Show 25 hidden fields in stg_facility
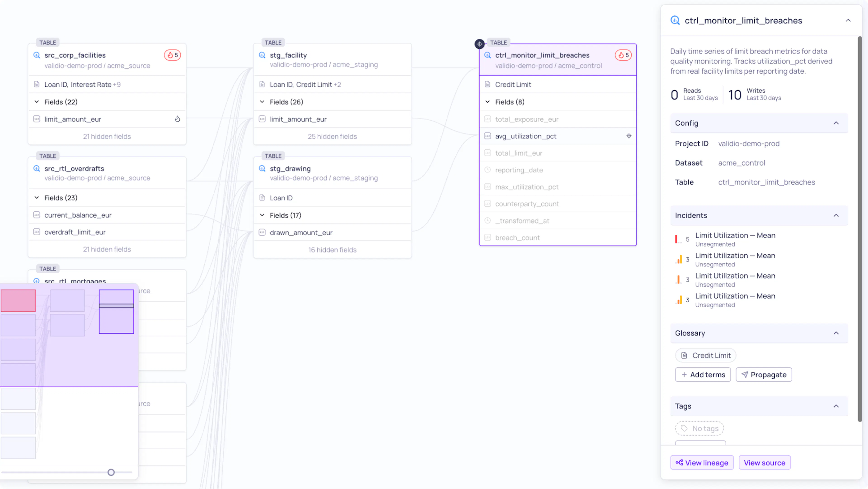This screenshot has width=868, height=489. [332, 136]
